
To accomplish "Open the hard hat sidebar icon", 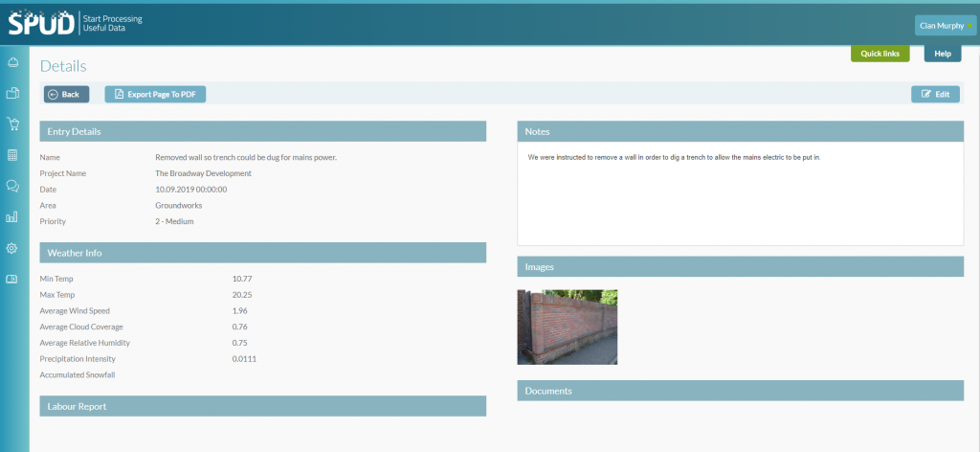I will (x=11, y=62).
